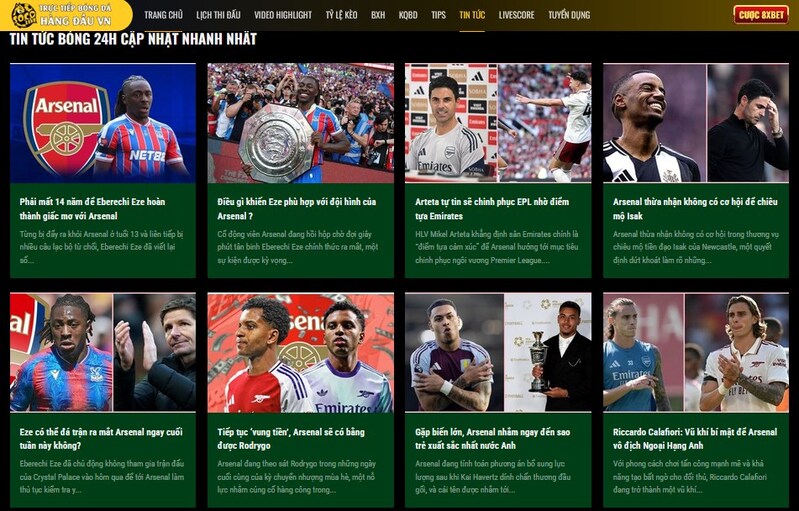This screenshot has height=511, width=799.
Task: Open 'Gặp biến lớn, Arsenal nhắm' headline
Action: (x=492, y=438)
